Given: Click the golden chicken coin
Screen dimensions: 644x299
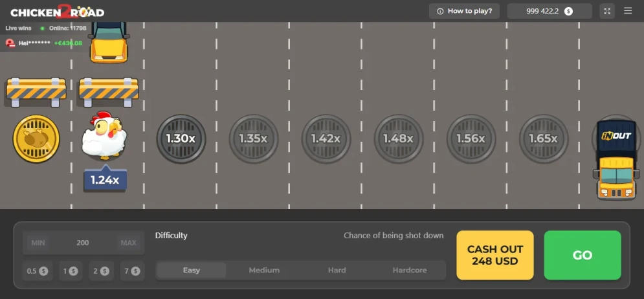Looking at the screenshot, I should 36,138.
